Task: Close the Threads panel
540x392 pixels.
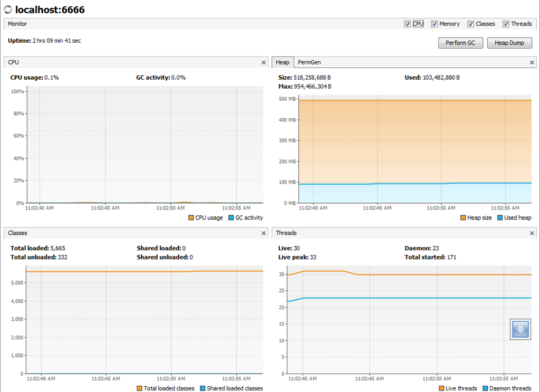Action: coord(532,233)
